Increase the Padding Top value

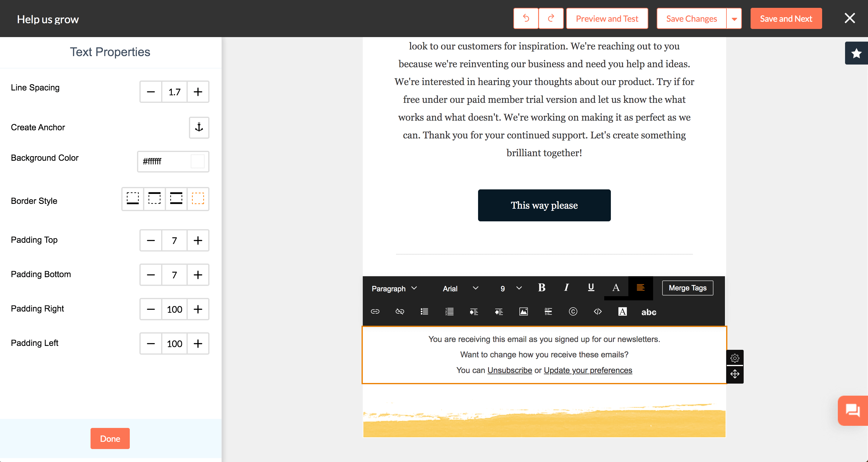coord(198,240)
